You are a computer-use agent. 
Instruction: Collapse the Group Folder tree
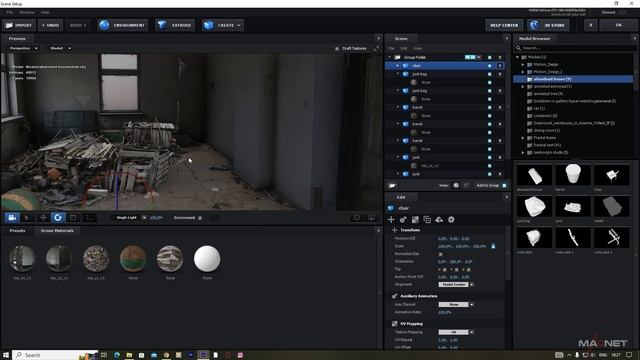[x=390, y=58]
